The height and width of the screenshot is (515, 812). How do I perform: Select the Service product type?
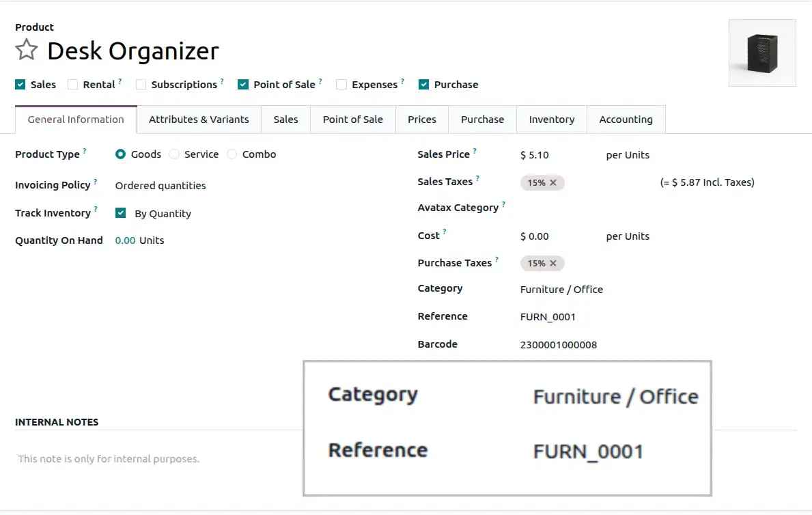[174, 154]
